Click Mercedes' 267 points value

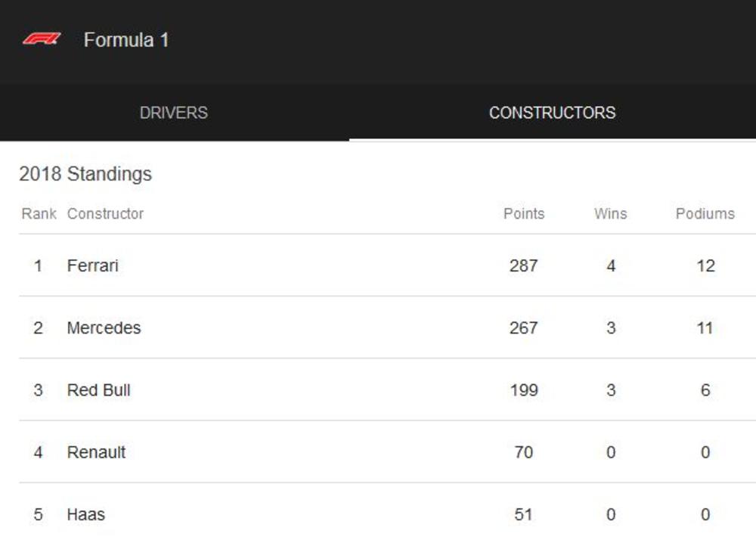(523, 328)
